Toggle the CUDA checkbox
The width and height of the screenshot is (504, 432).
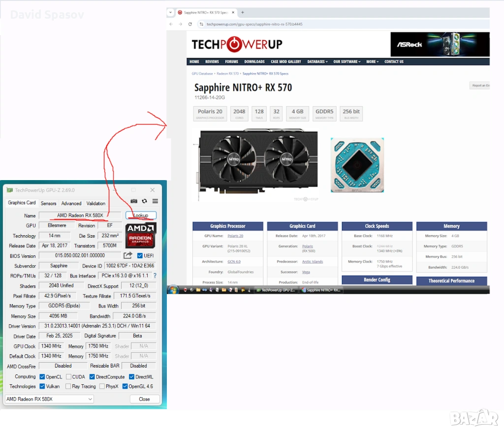tap(68, 377)
